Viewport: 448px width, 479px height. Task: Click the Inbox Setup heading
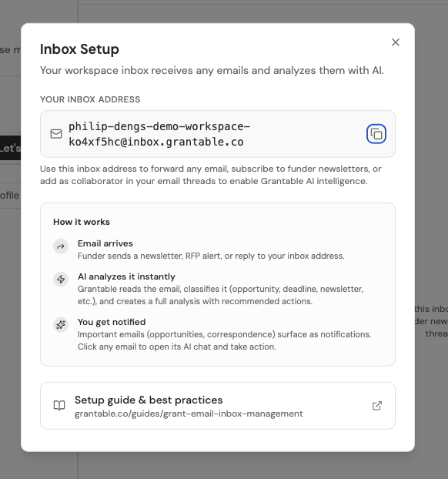click(x=79, y=49)
